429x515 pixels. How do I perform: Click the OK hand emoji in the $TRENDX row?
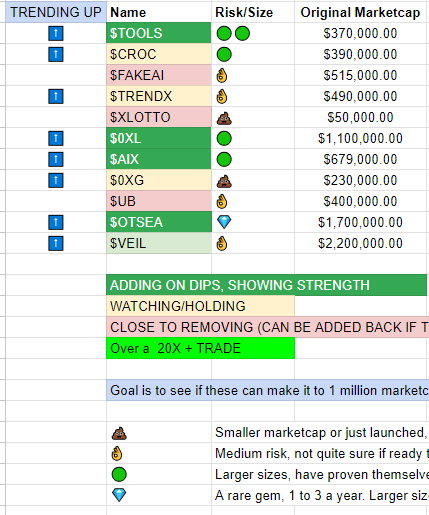(x=222, y=97)
